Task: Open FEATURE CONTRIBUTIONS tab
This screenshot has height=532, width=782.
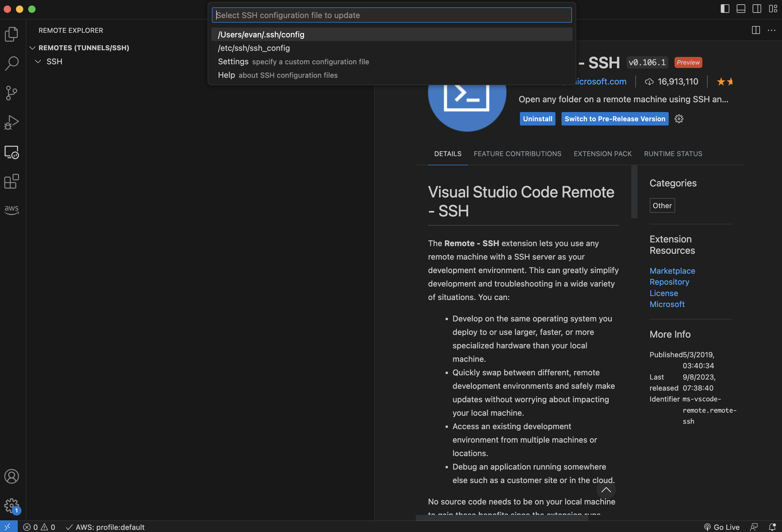Action: pos(517,154)
